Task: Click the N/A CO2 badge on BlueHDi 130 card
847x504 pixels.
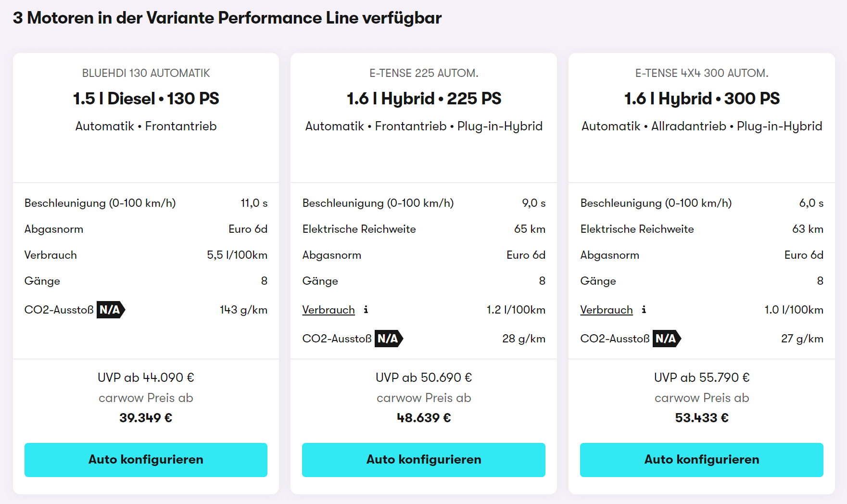Action: (111, 310)
